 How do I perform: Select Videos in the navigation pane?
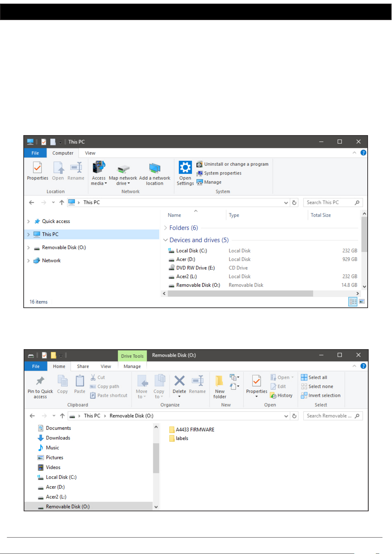click(49, 468)
